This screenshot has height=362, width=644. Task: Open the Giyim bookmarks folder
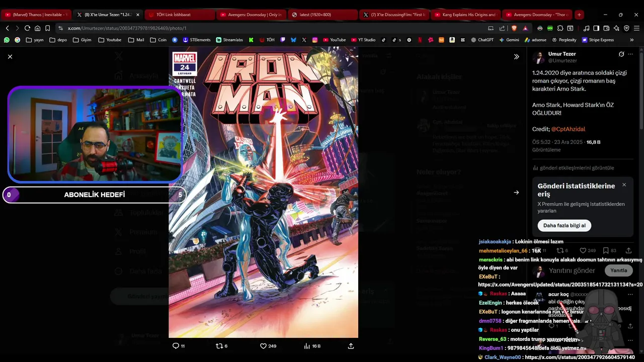[x=82, y=40]
